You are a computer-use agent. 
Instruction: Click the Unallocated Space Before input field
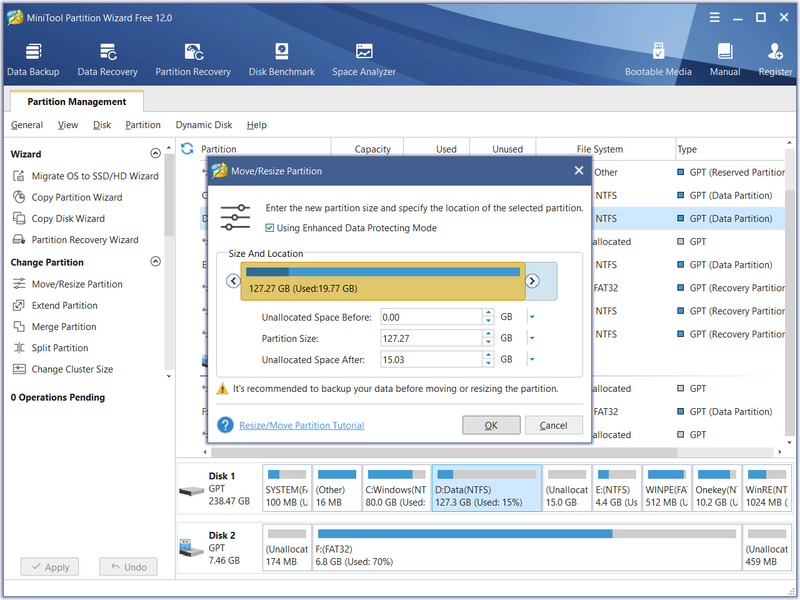[431, 317]
